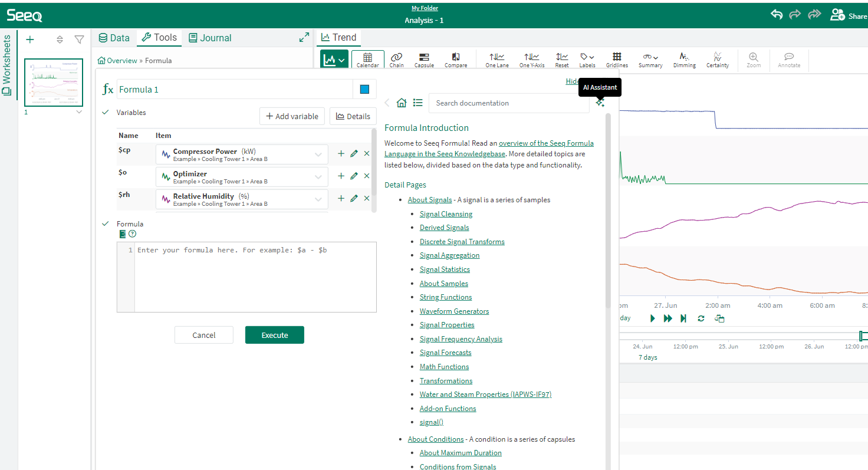This screenshot has height=470, width=868.
Task: Open the Optimizer item dropdown
Action: point(242,177)
